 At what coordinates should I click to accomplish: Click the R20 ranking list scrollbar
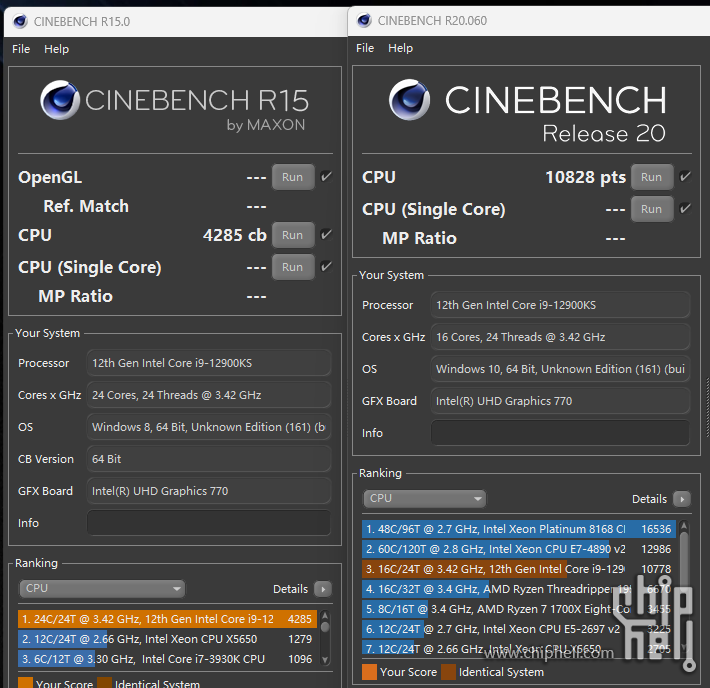coord(684,587)
